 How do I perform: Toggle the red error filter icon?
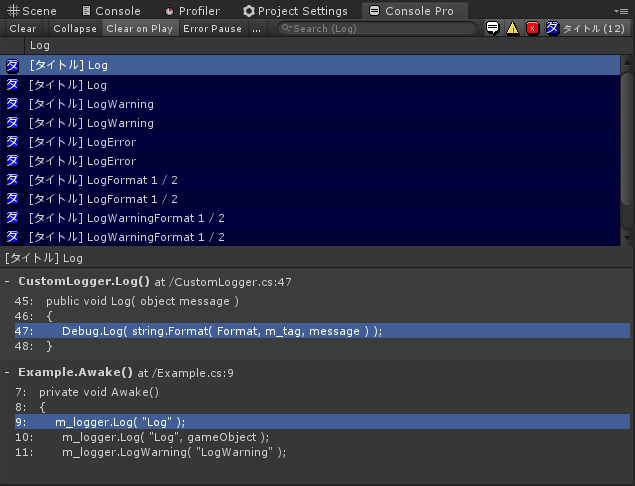(533, 28)
